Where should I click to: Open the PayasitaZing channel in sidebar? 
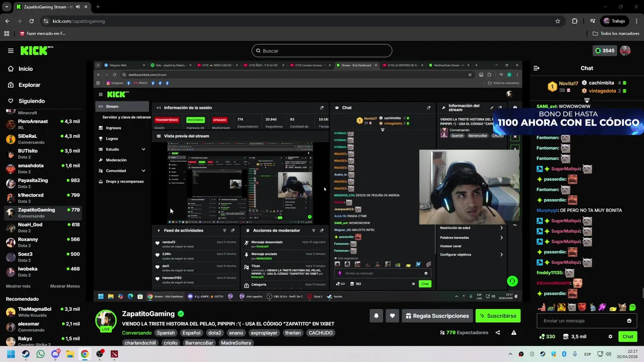point(43,183)
